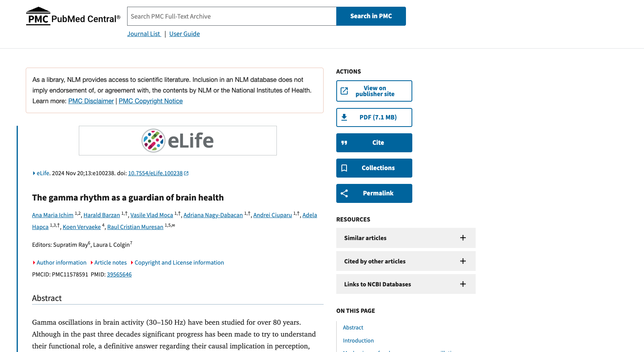644x352 pixels.
Task: Toggle the Author information disclosure
Action: pos(59,263)
